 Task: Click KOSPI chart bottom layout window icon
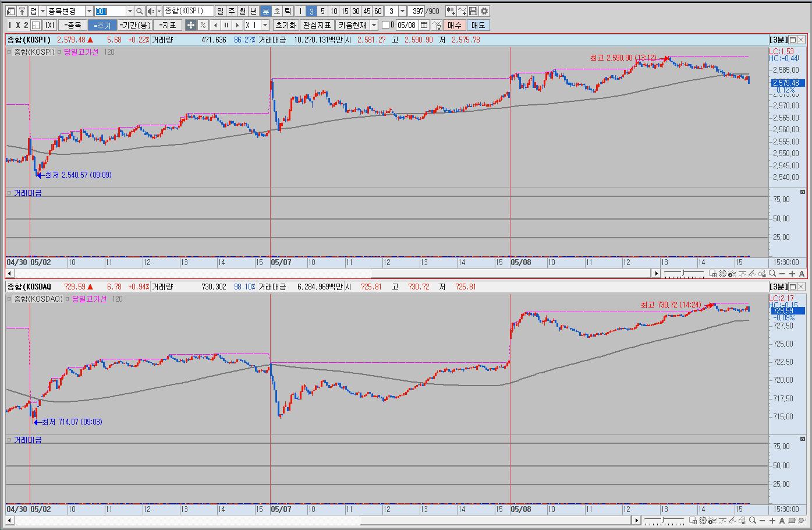coord(712,273)
